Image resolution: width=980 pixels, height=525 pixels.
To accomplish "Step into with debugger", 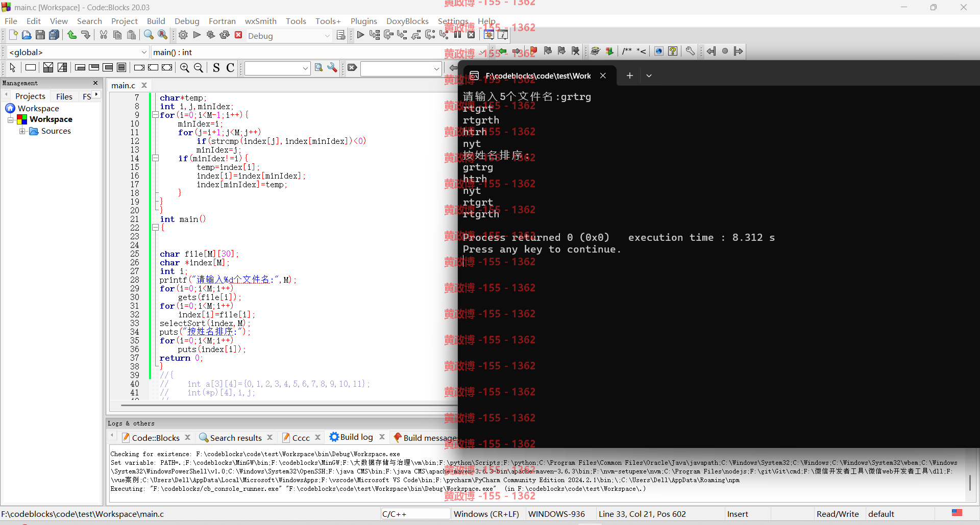I will (x=402, y=35).
